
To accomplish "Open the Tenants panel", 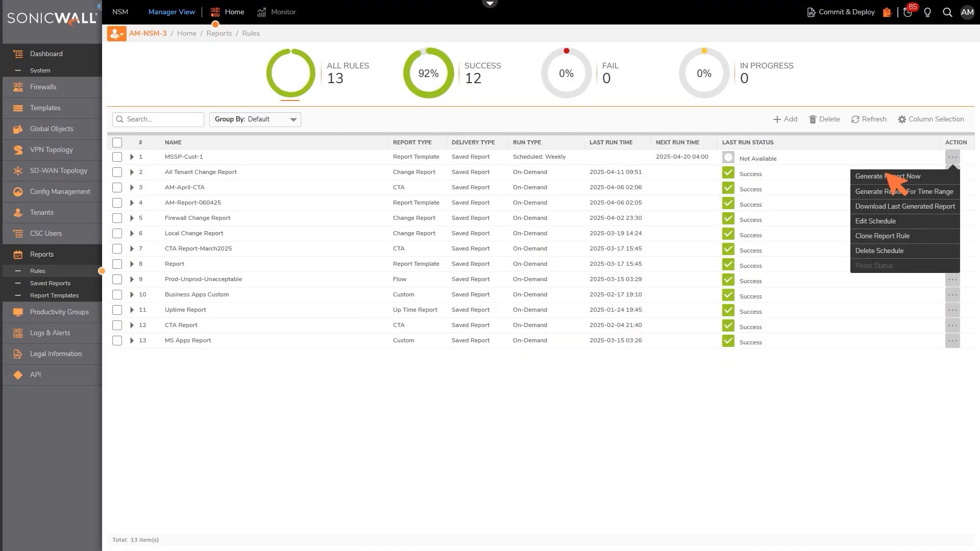I will (x=41, y=212).
